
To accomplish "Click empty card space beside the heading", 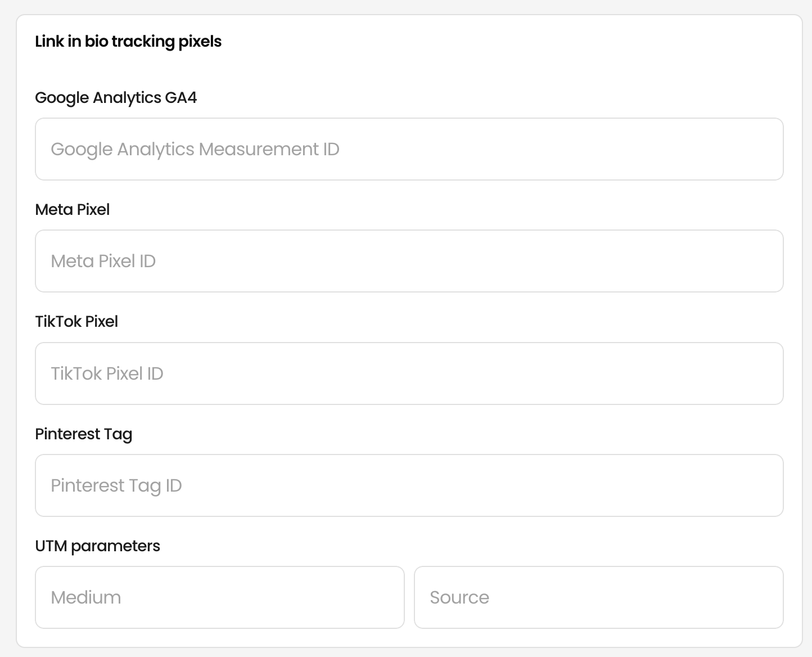I will (506, 42).
